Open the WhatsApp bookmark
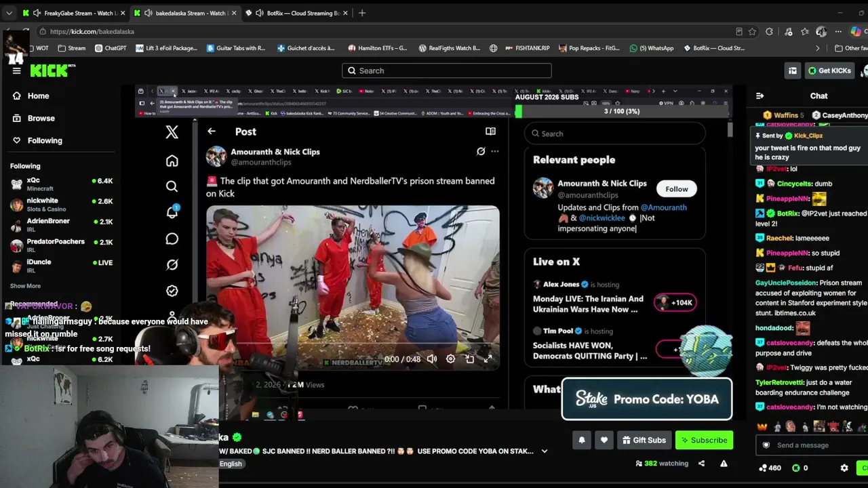Image resolution: width=868 pixels, height=488 pixels. pos(652,48)
